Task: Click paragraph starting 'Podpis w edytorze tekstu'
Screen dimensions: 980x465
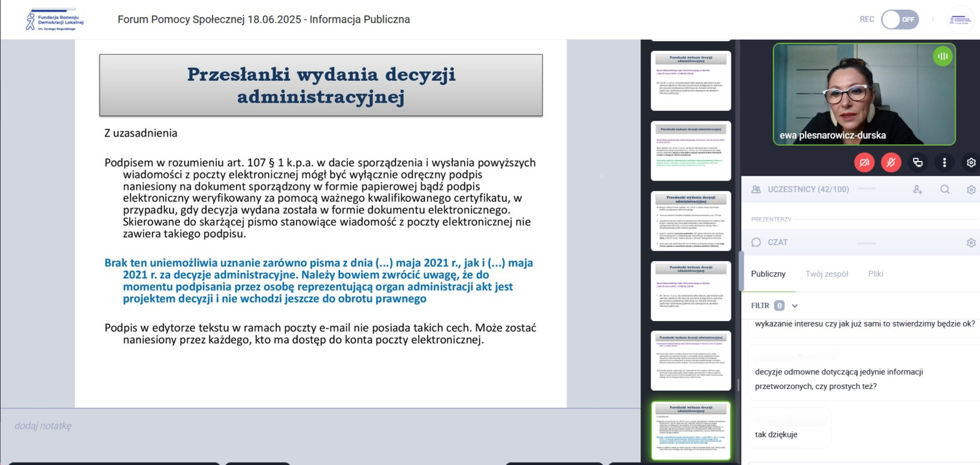Action: (x=320, y=333)
